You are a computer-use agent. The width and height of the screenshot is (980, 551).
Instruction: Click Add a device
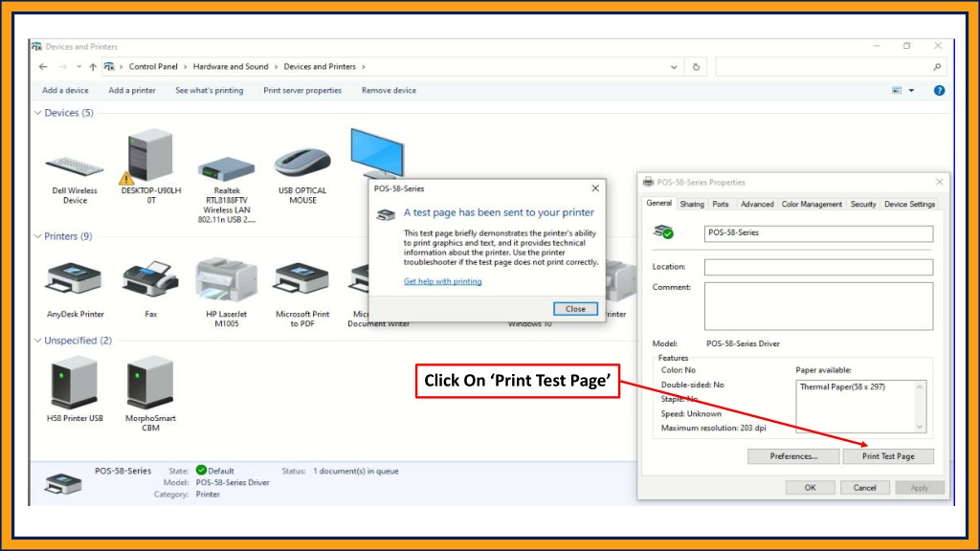[65, 91]
